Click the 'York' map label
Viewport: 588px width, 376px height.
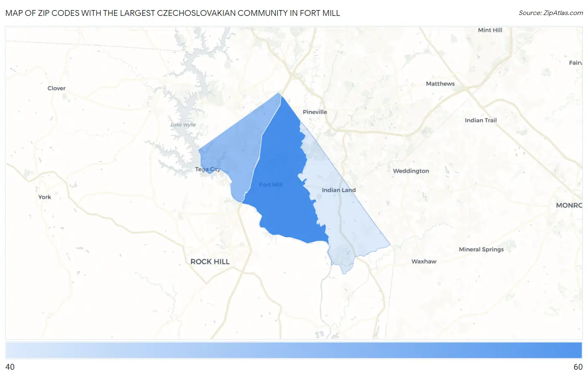click(x=45, y=197)
